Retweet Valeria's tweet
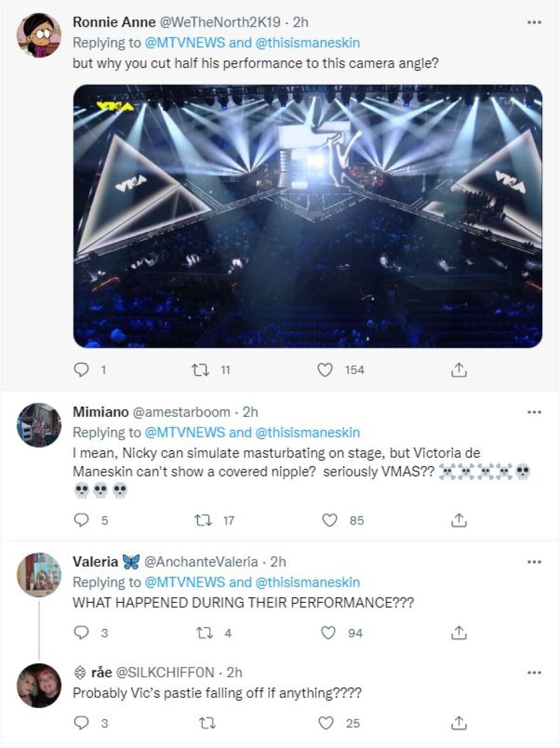 (x=202, y=633)
